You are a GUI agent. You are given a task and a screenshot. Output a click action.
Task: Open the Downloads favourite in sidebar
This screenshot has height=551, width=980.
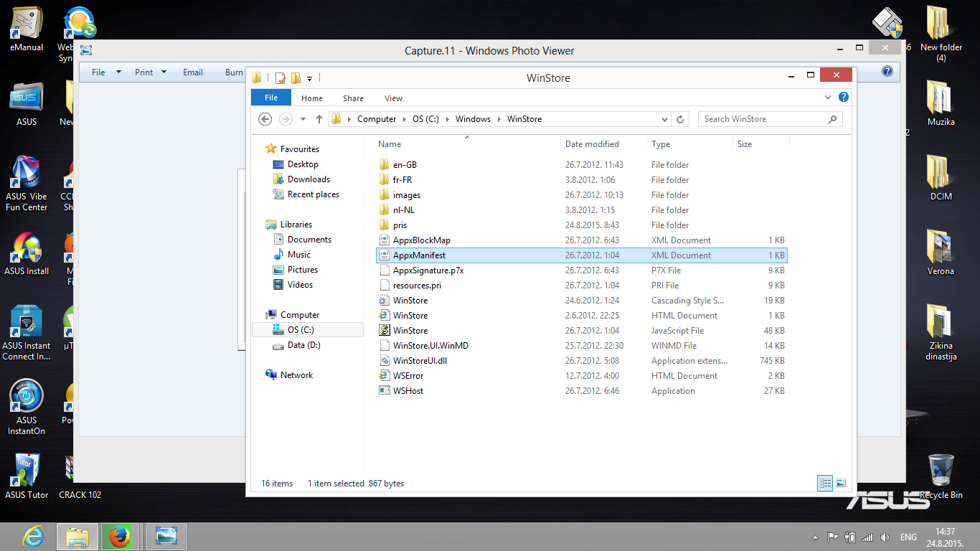(x=308, y=179)
